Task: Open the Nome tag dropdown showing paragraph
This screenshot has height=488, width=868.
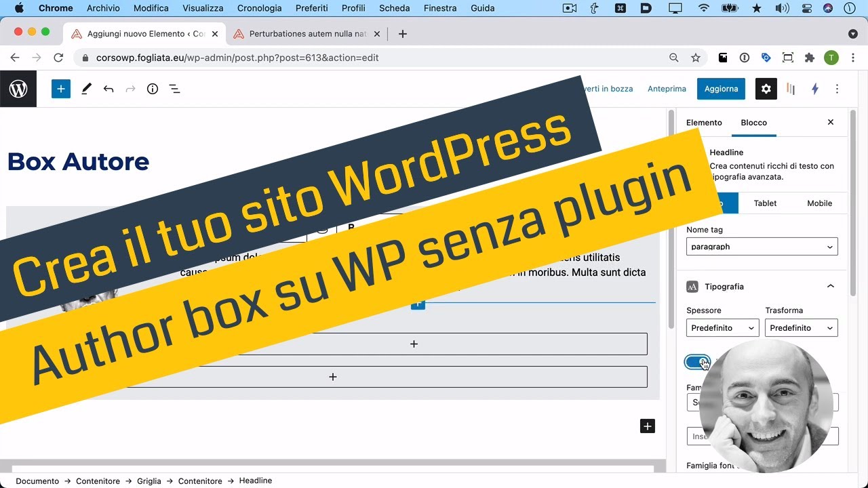Action: point(762,246)
